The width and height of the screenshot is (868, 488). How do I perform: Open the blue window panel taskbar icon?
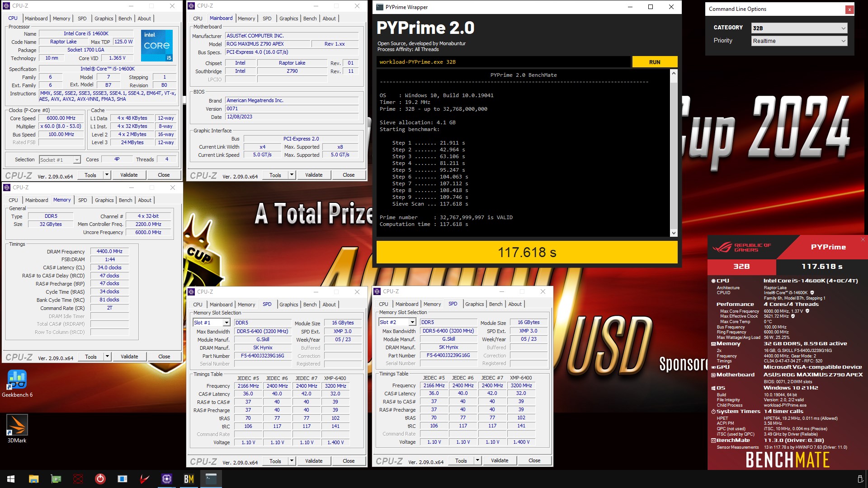click(122, 479)
